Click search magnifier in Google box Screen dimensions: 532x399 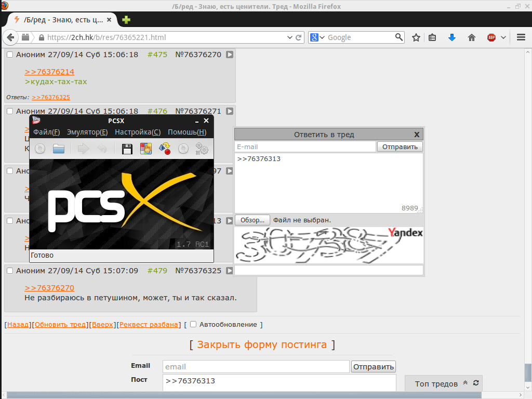pos(399,37)
